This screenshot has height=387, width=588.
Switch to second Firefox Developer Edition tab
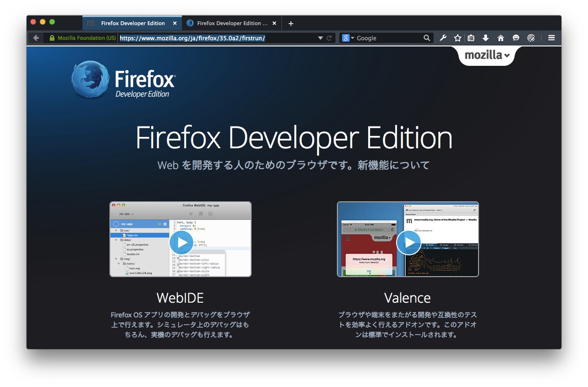click(232, 23)
